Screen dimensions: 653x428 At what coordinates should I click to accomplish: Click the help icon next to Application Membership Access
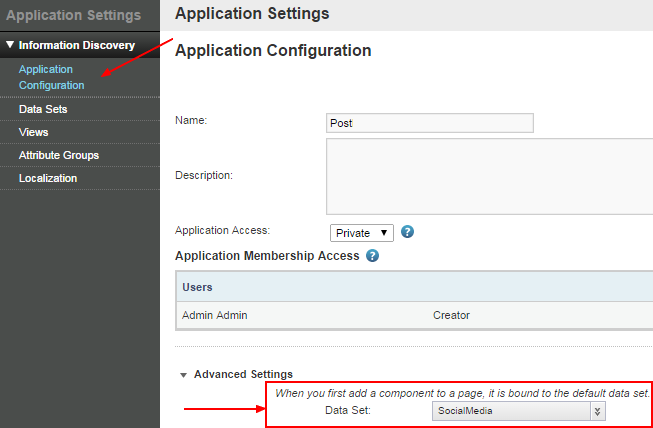click(372, 256)
